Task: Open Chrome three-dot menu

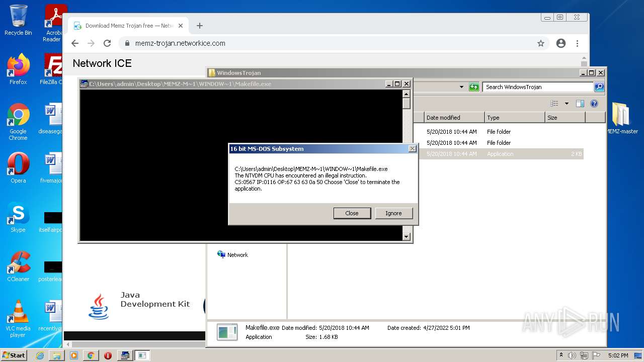Action: 577,43
